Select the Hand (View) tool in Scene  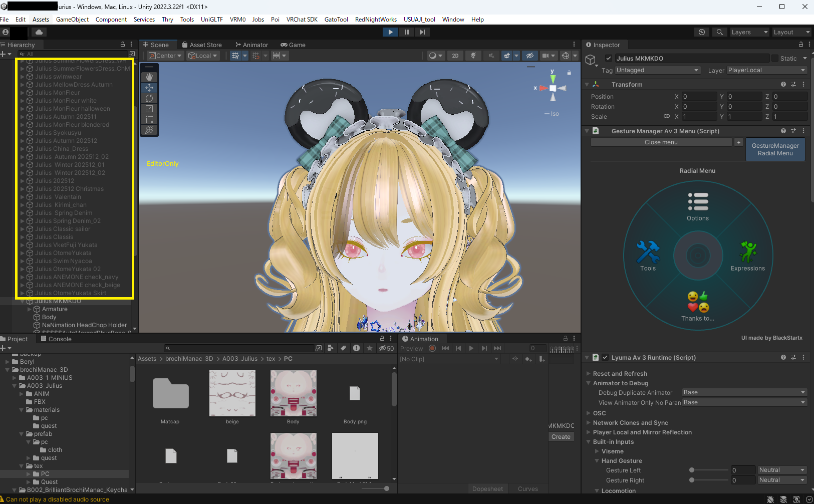point(149,77)
